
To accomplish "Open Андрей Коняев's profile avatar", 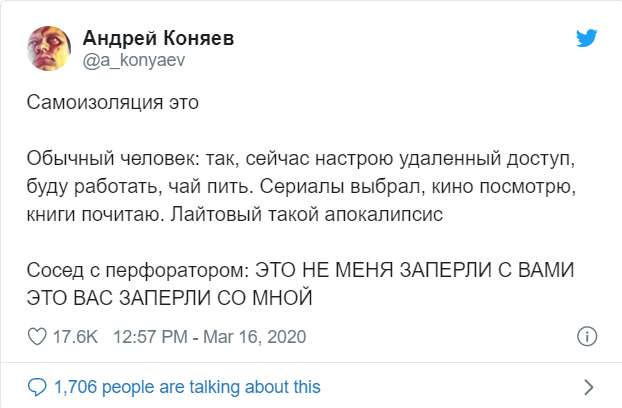I will pyautogui.click(x=47, y=47).
